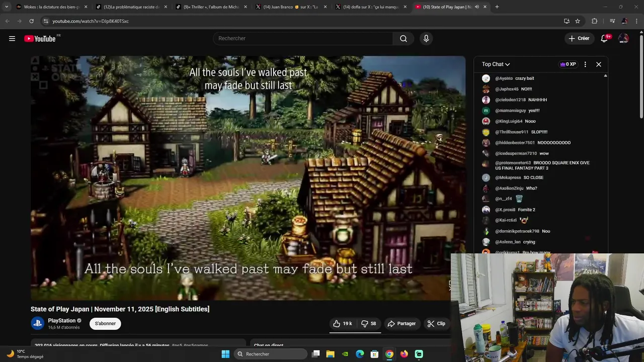Start voice search with the microphone icon
Viewport: 644px width, 362px height.
pyautogui.click(x=426, y=39)
